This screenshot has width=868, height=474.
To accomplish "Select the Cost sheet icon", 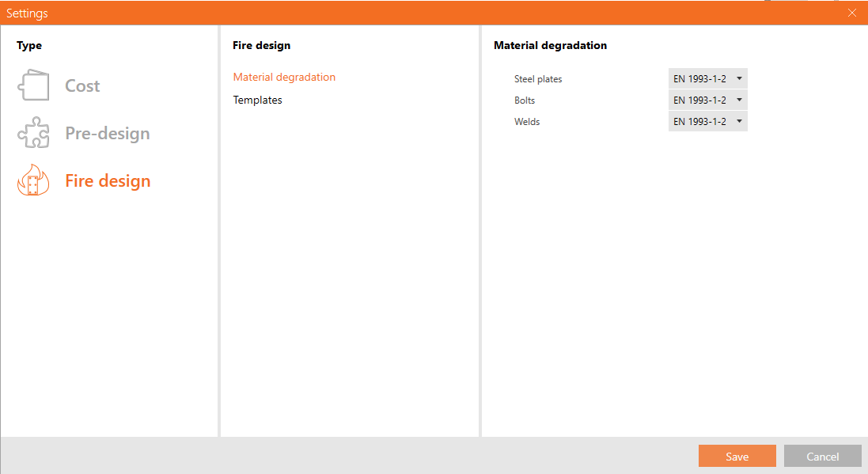I will (33, 85).
